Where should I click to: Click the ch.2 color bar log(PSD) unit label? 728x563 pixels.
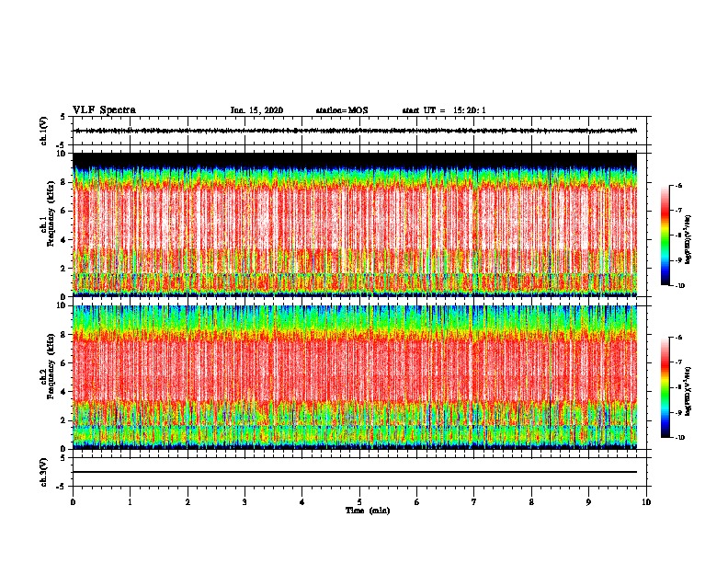coord(688,392)
